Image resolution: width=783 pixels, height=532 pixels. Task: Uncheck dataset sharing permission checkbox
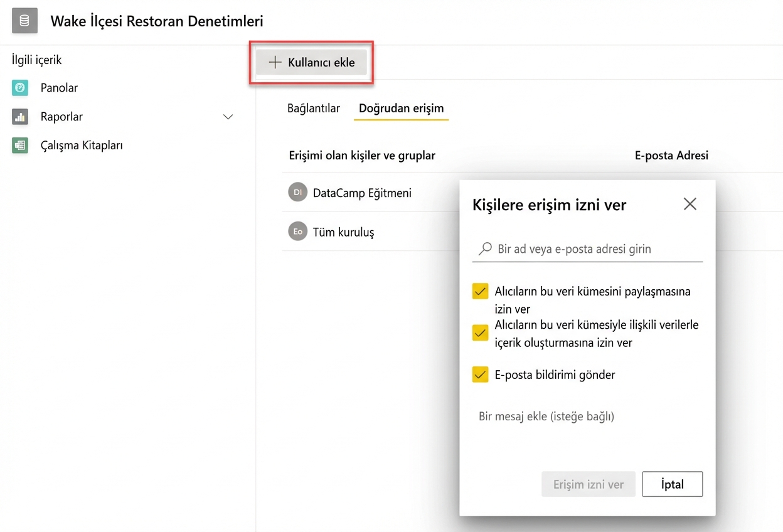480,291
